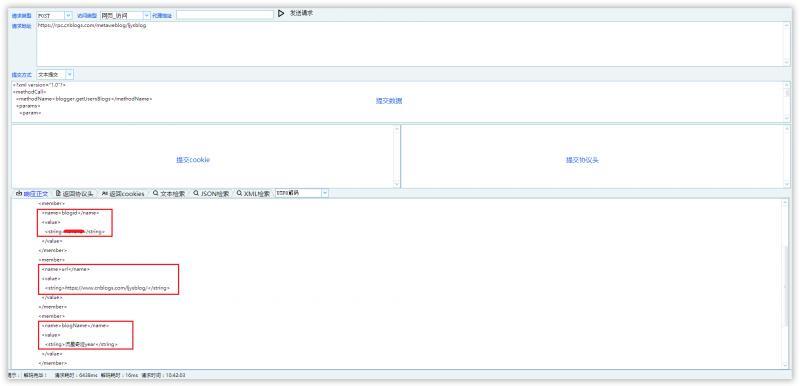
Task: Switch to the 返回协议头 tab
Action: point(74,194)
